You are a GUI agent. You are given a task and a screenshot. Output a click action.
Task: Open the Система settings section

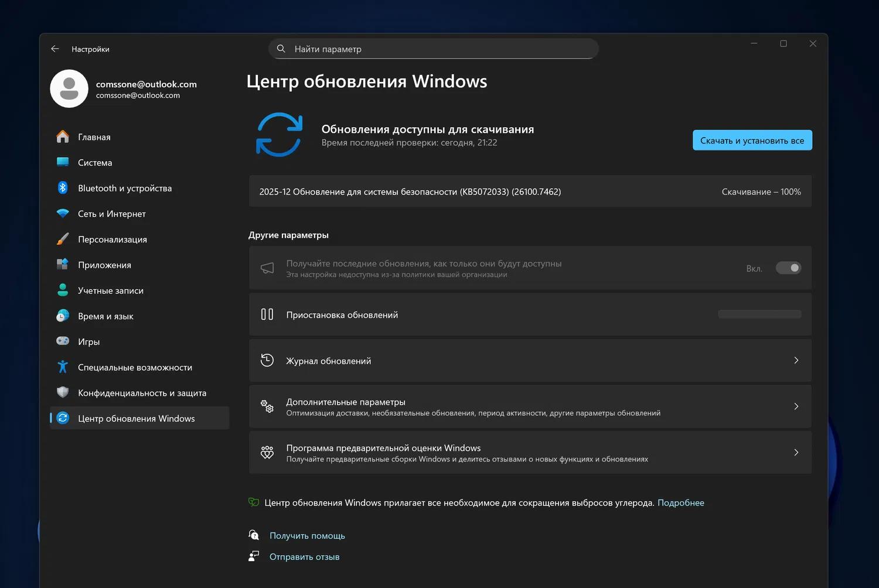tap(95, 163)
